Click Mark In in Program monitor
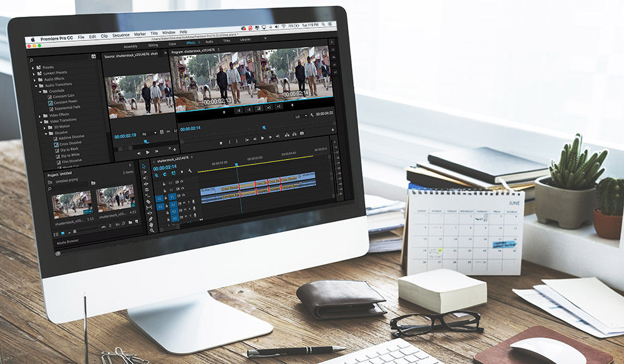The image size is (624, 364). pos(229,142)
